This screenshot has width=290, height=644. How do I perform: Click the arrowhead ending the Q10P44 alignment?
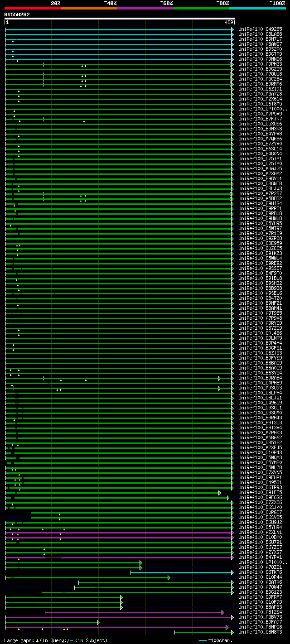(169, 577)
